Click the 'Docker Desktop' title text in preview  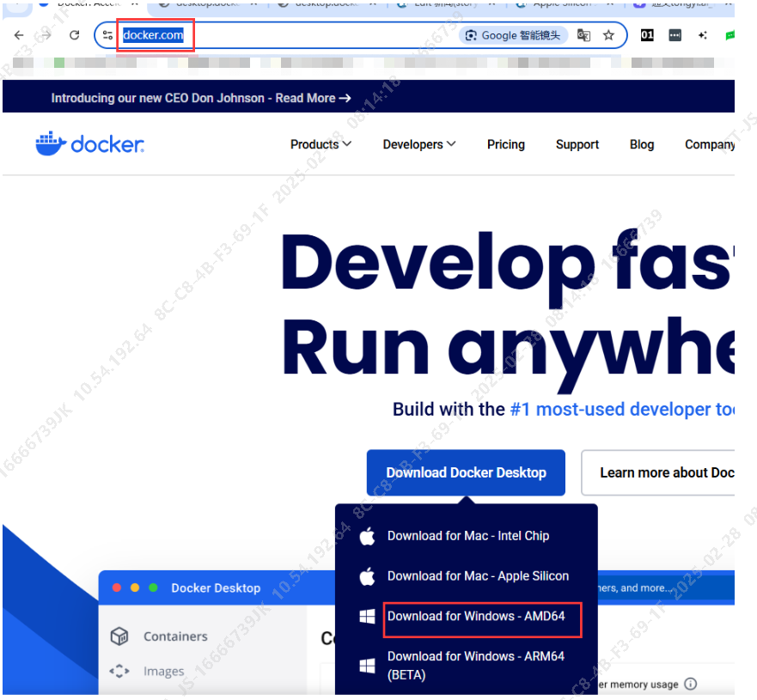[216, 588]
